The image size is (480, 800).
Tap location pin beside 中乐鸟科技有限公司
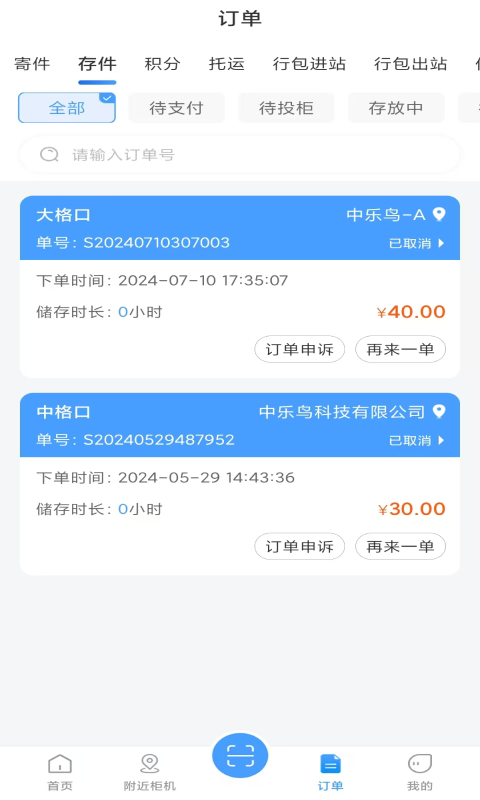(x=439, y=411)
